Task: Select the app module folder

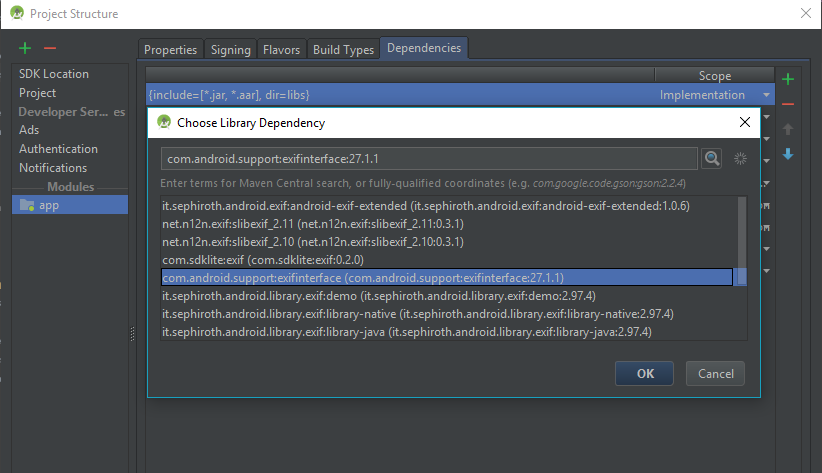Action: pos(48,204)
